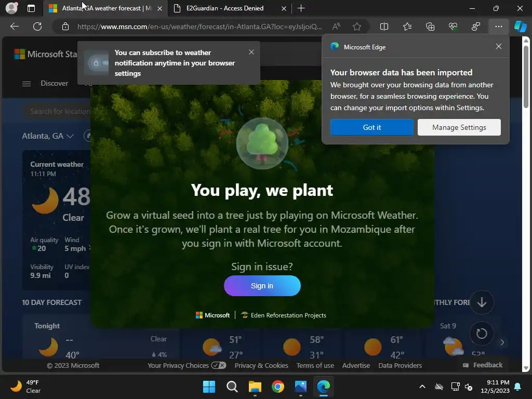Open clock and date 9:11 PM
532x399 pixels.
495,387
